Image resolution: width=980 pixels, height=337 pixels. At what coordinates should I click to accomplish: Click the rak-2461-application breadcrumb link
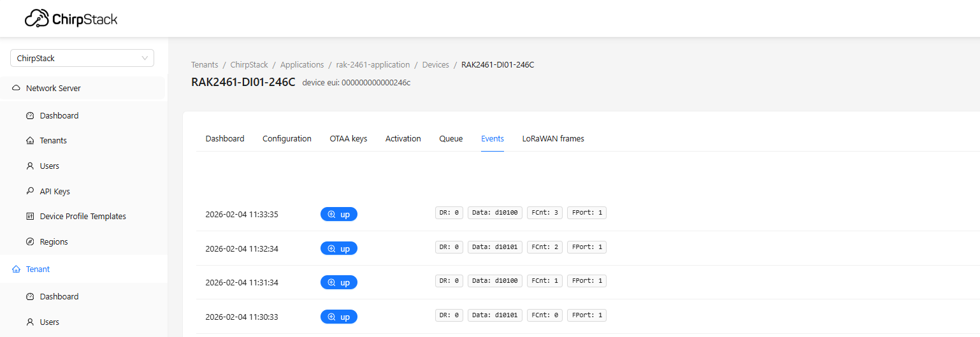(x=373, y=65)
